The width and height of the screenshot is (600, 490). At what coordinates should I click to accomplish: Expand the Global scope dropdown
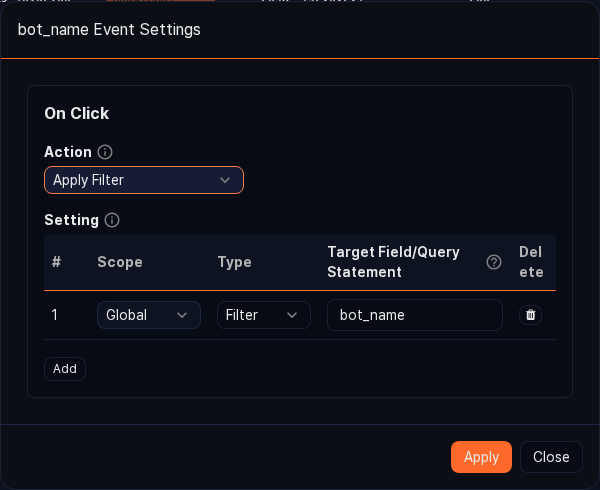(x=148, y=315)
